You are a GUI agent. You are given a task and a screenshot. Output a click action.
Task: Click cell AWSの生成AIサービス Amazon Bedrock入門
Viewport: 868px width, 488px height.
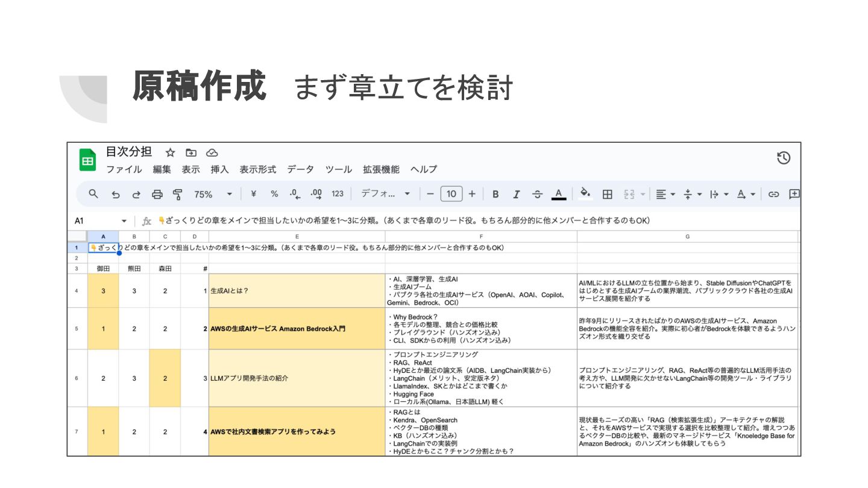(x=297, y=329)
